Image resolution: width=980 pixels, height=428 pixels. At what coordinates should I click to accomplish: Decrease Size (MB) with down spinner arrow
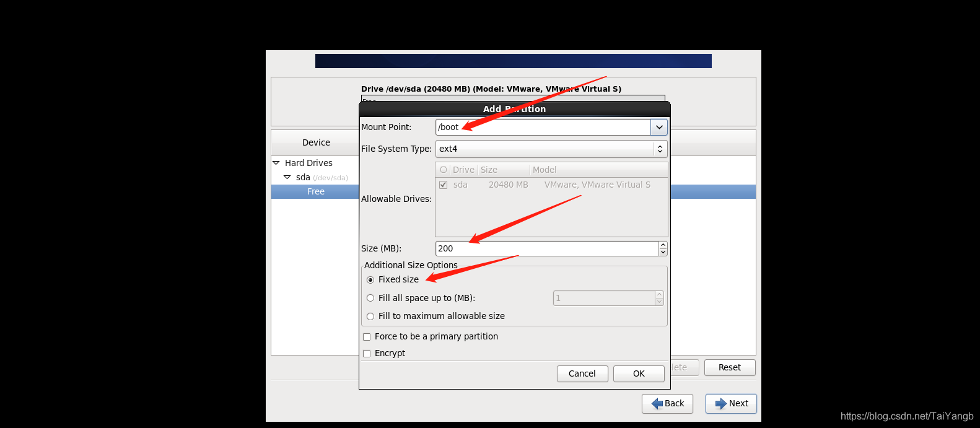tap(663, 252)
